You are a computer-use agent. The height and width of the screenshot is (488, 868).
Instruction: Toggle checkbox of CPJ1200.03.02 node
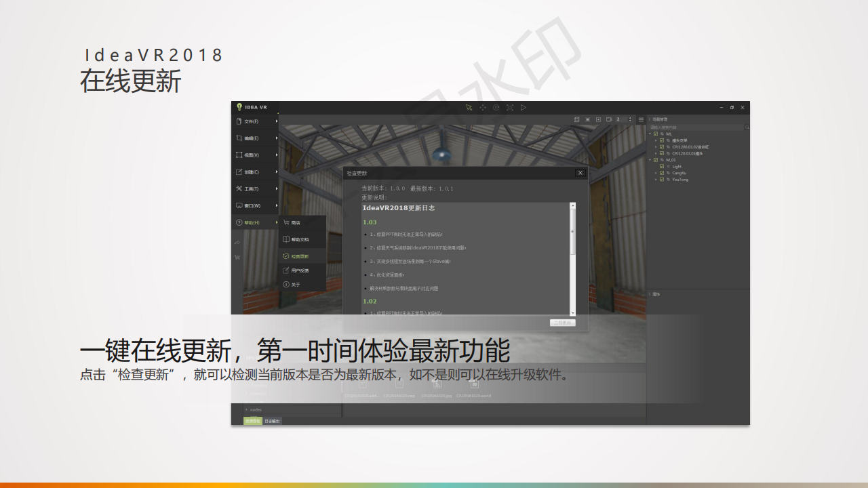click(x=662, y=147)
